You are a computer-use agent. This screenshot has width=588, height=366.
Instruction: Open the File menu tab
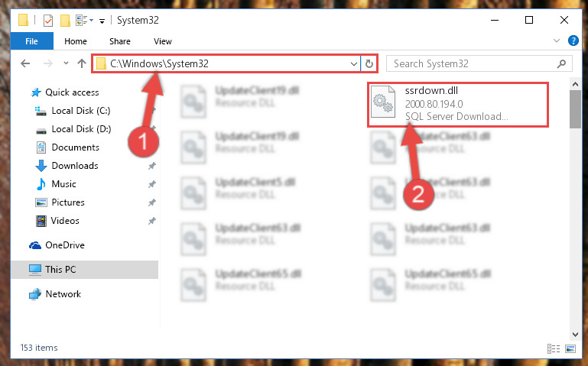pos(32,41)
